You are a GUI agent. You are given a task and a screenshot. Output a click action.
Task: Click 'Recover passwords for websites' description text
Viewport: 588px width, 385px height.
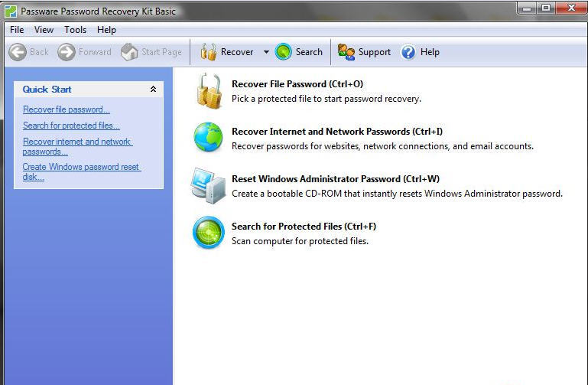pyautogui.click(x=382, y=146)
